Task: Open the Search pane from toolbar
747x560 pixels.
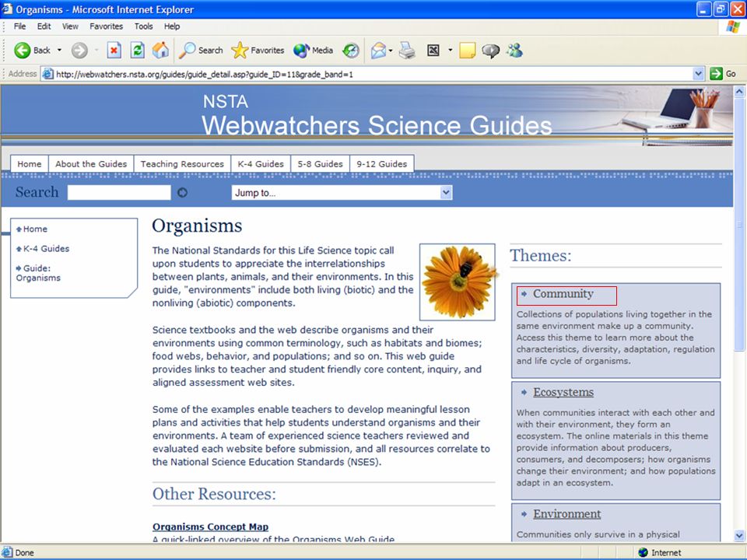Action: click(201, 50)
